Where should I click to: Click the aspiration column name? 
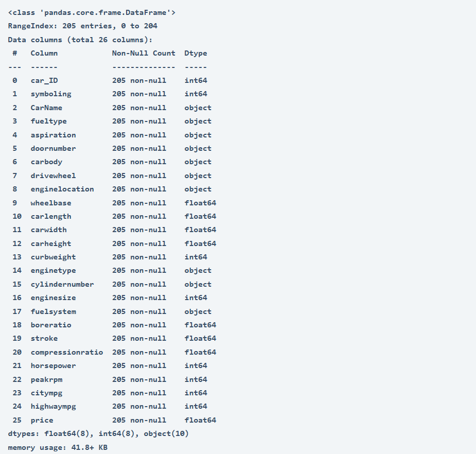pyautogui.click(x=53, y=135)
